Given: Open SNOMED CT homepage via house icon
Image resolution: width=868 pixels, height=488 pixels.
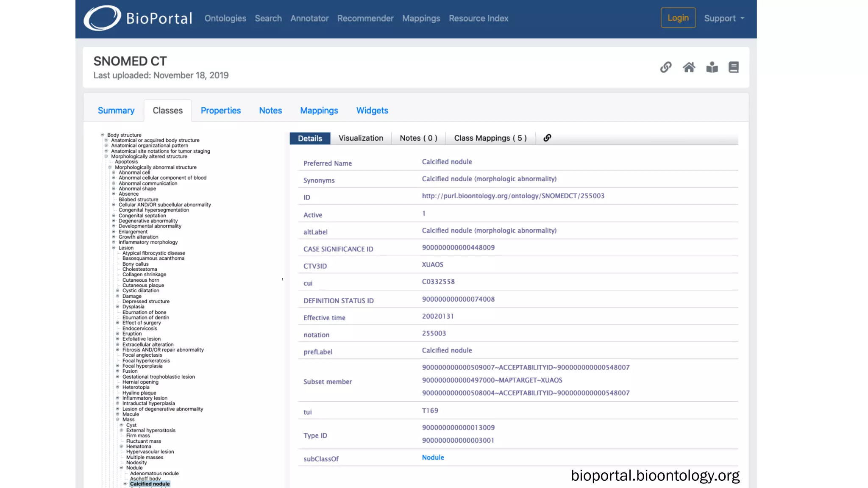Looking at the screenshot, I should pyautogui.click(x=689, y=67).
